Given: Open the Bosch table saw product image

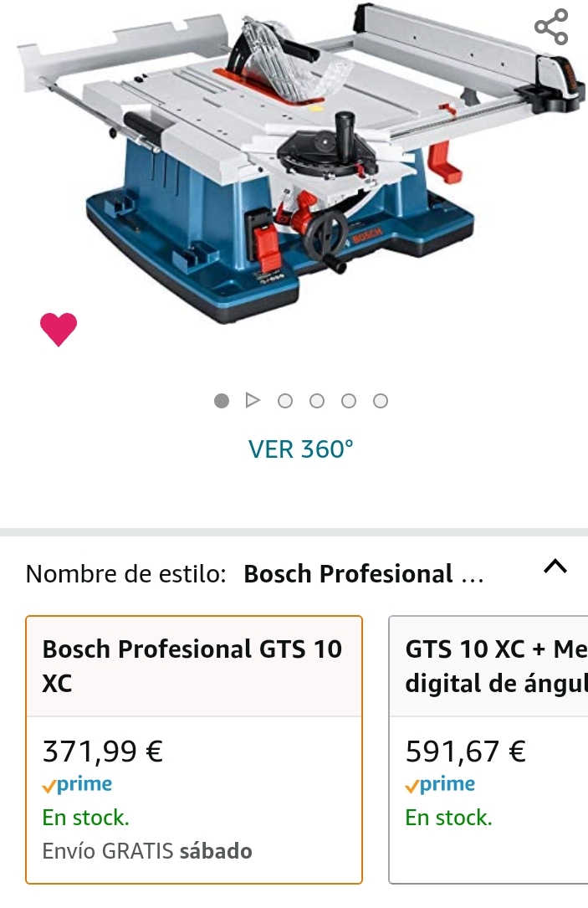Looking at the screenshot, I should point(299,163).
